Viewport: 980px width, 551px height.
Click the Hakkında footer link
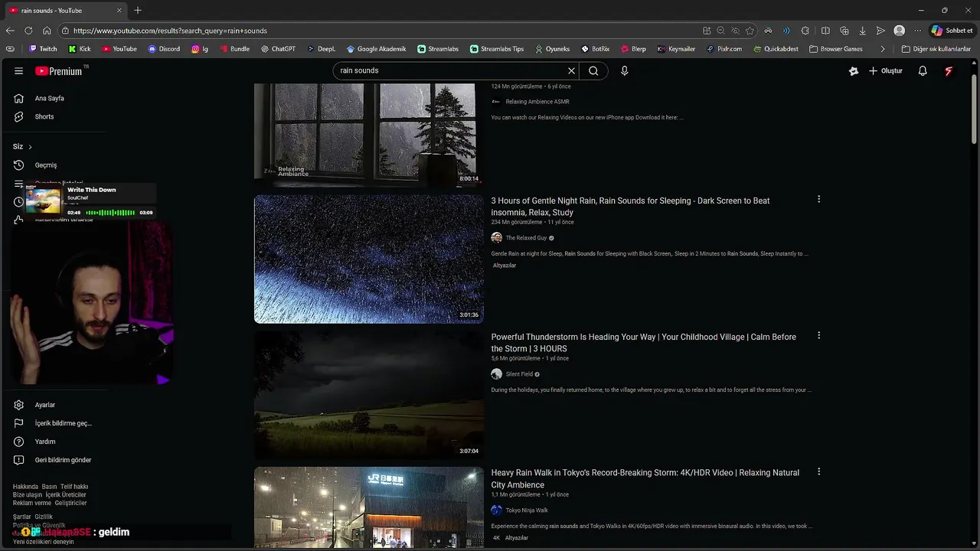click(x=25, y=487)
